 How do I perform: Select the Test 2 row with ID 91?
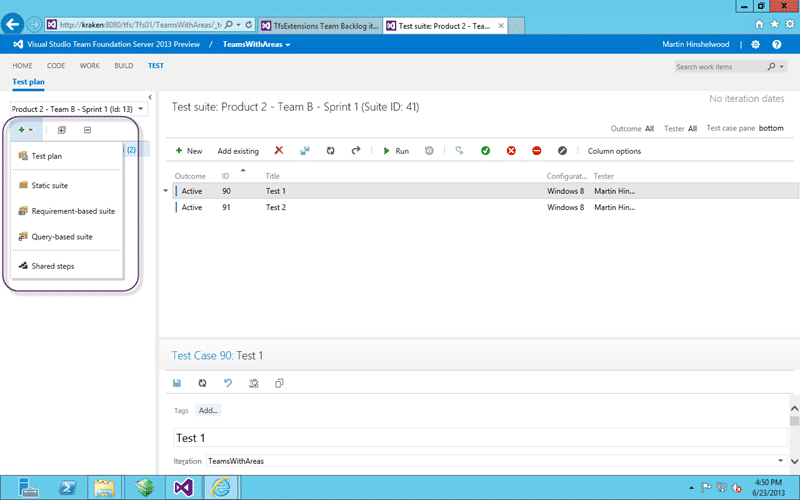click(x=485, y=207)
